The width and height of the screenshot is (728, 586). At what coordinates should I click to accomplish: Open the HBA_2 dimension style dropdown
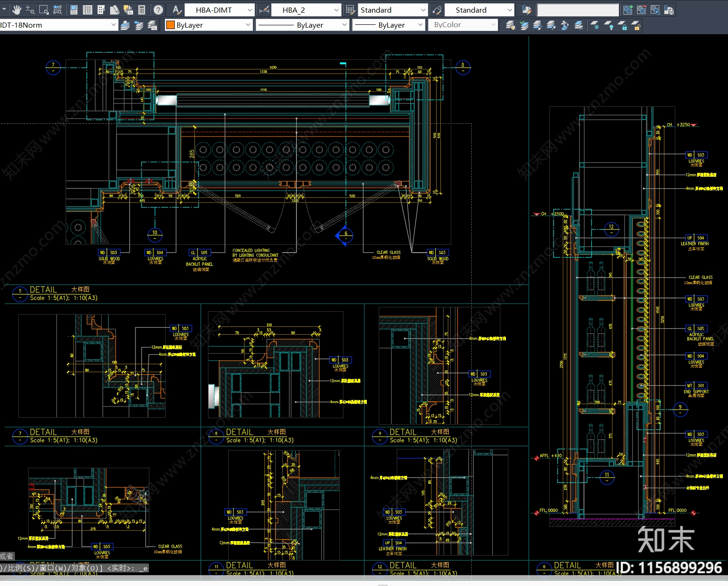click(x=306, y=10)
